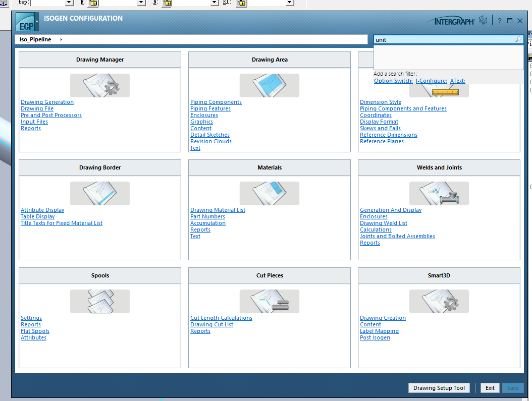Click the Cut Pieces pipe image
The image size is (532, 401).
[270, 301]
